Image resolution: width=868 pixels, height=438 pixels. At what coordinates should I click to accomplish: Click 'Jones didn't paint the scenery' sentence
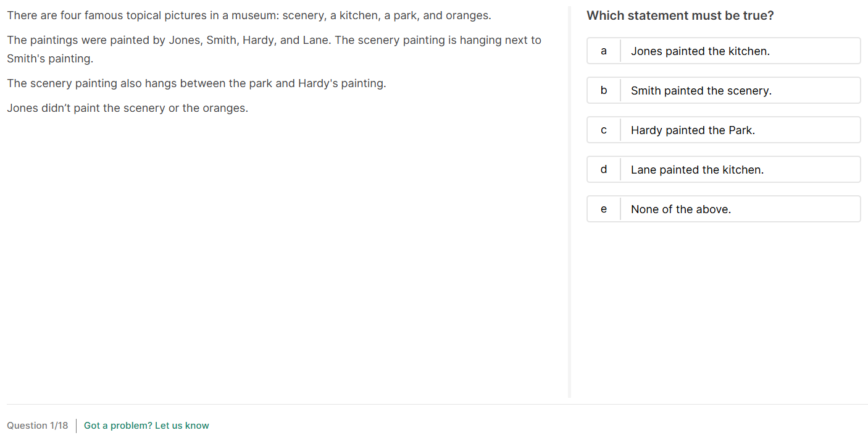point(127,108)
